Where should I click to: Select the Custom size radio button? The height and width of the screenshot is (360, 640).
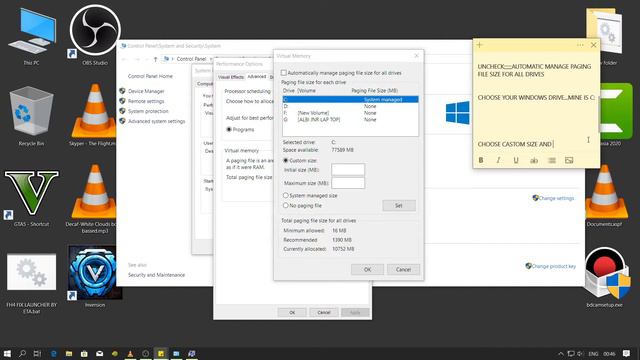click(x=285, y=160)
